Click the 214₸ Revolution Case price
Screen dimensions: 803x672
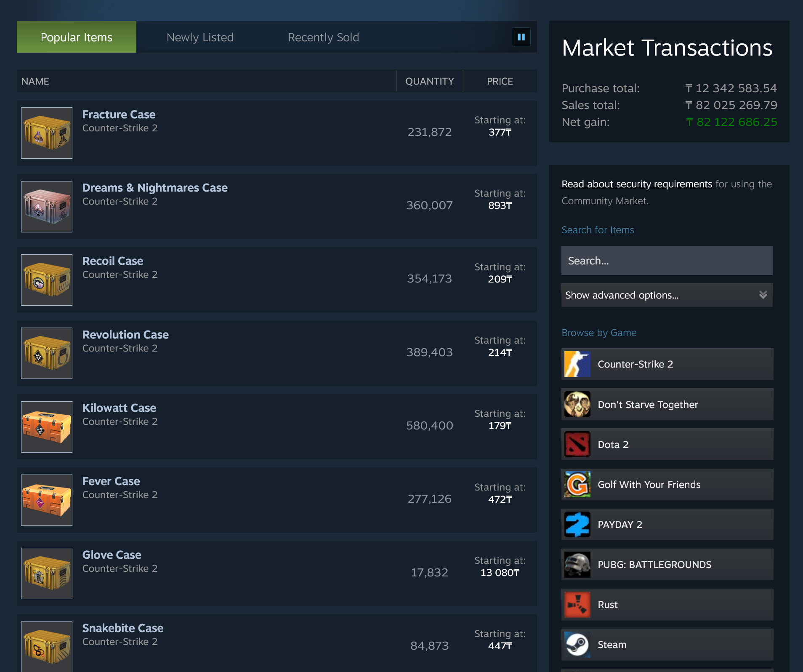click(500, 352)
